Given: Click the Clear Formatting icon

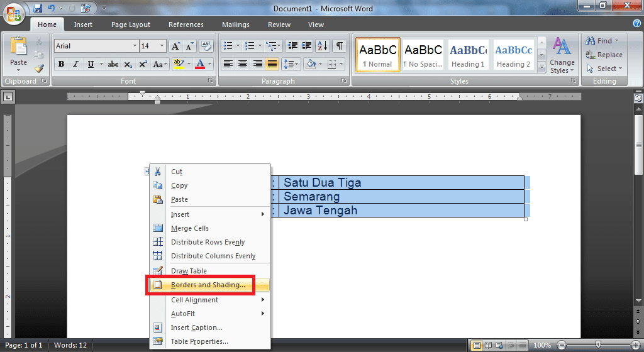Looking at the screenshot, I should [x=206, y=46].
